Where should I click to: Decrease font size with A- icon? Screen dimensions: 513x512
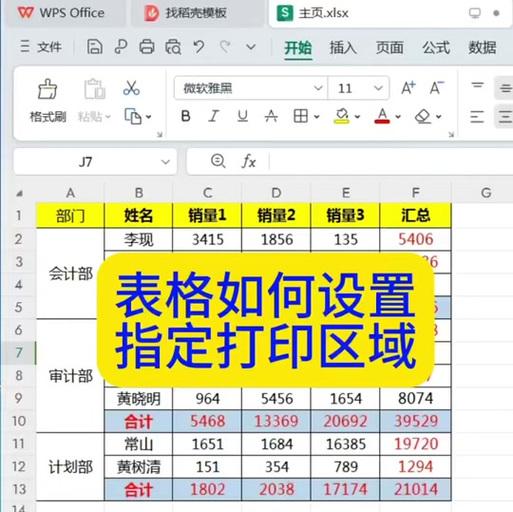tap(437, 88)
